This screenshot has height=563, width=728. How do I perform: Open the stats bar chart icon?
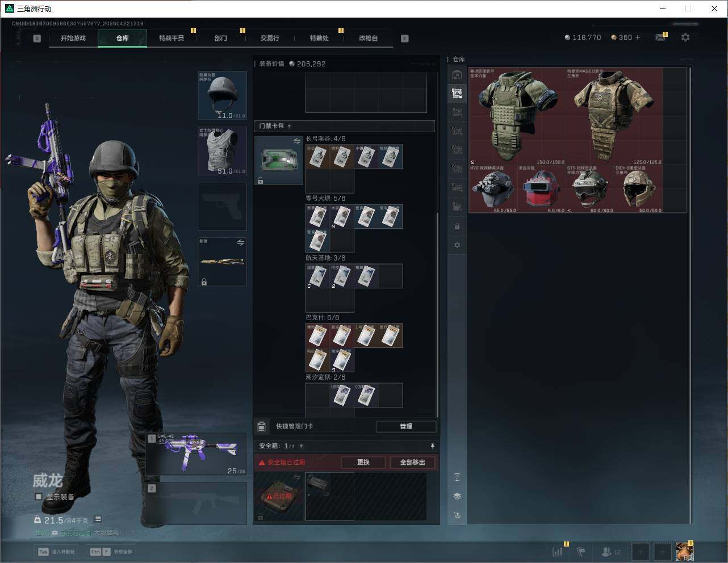coord(558,551)
